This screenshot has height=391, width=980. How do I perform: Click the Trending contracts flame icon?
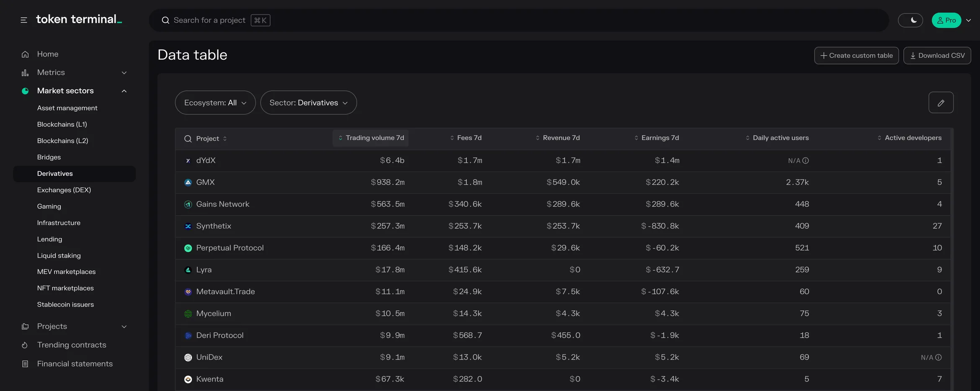pos(25,345)
